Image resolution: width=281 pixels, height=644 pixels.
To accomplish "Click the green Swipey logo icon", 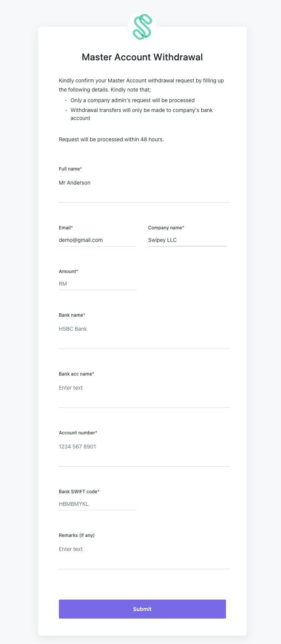I will coord(142,27).
